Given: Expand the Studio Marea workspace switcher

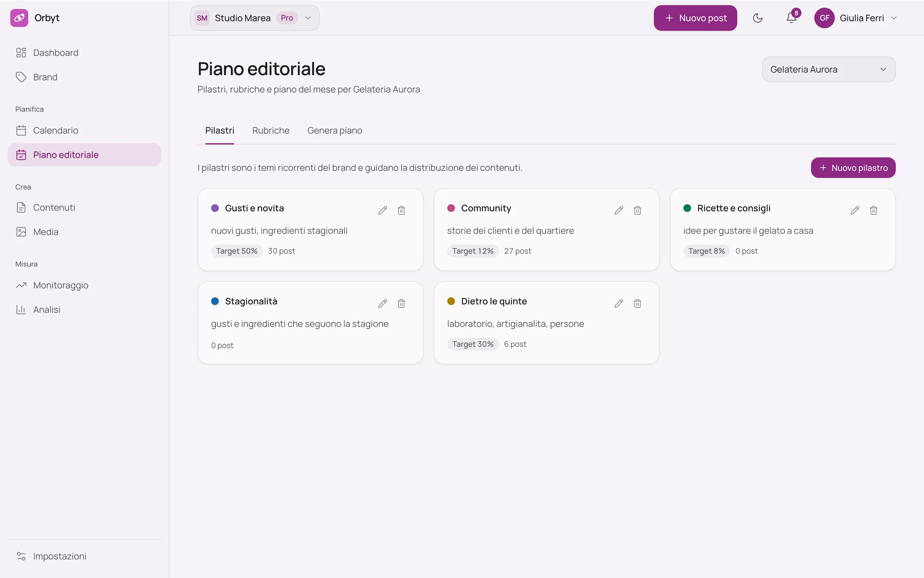Looking at the screenshot, I should (x=255, y=18).
